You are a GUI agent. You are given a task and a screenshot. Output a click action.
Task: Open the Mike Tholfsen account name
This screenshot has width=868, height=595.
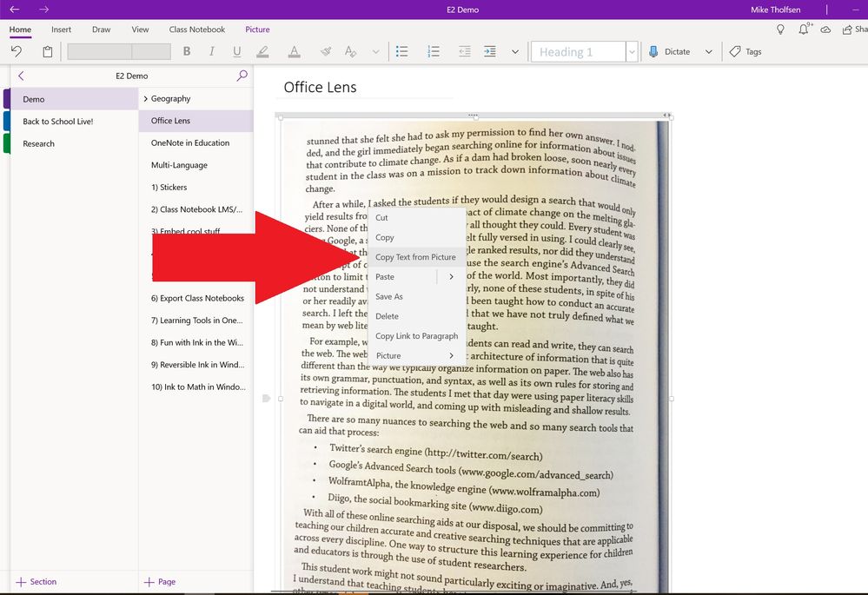[776, 10]
